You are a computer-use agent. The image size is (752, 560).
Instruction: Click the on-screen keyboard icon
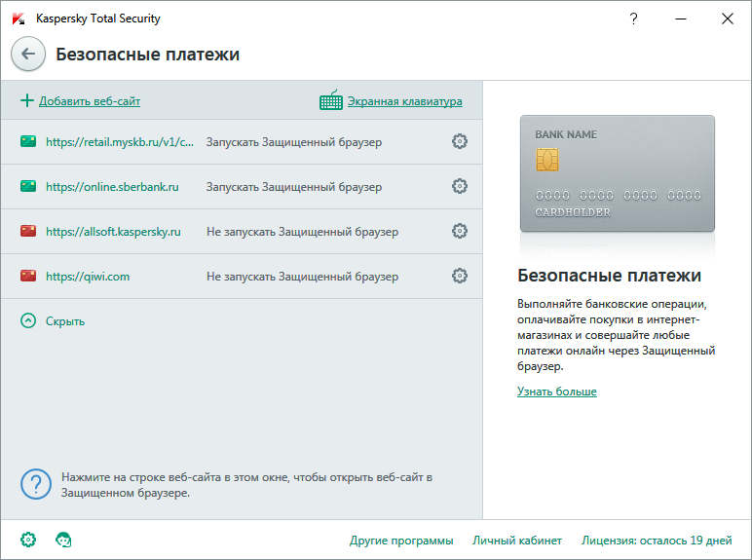(331, 100)
